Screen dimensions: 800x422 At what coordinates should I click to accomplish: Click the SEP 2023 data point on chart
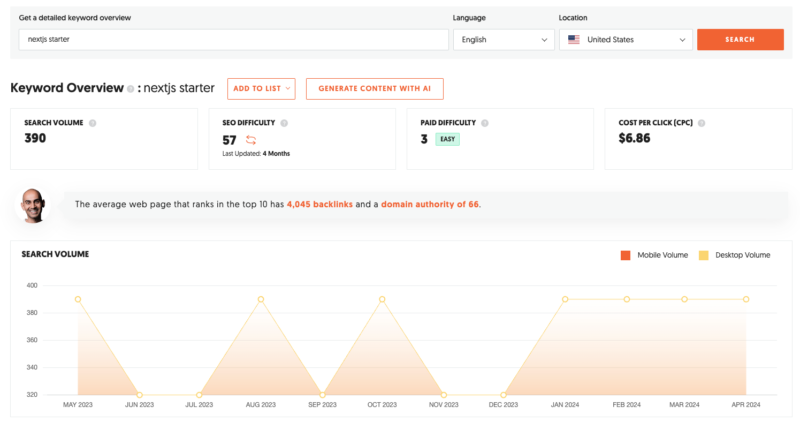(x=322, y=395)
